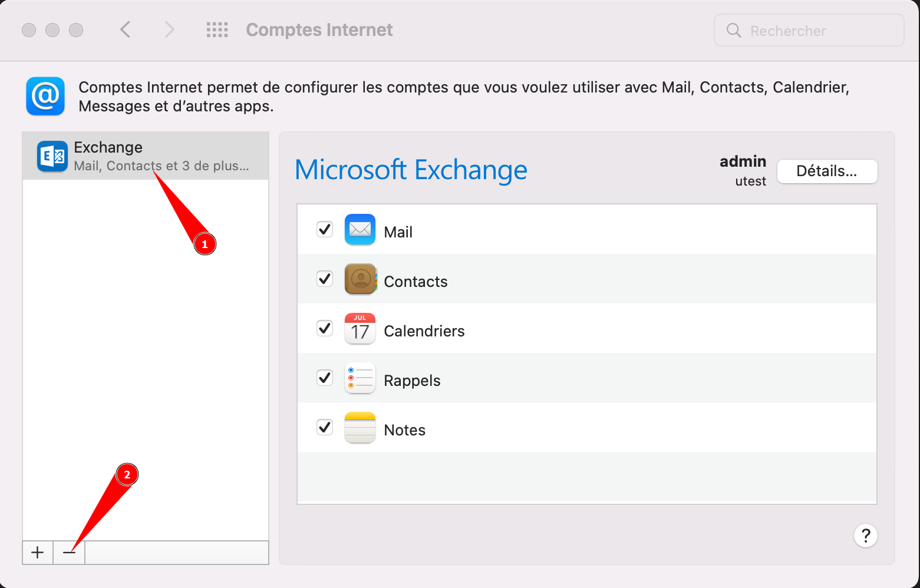920x588 pixels.
Task: Turn off Rappels syncing checkbox
Action: pos(325,378)
